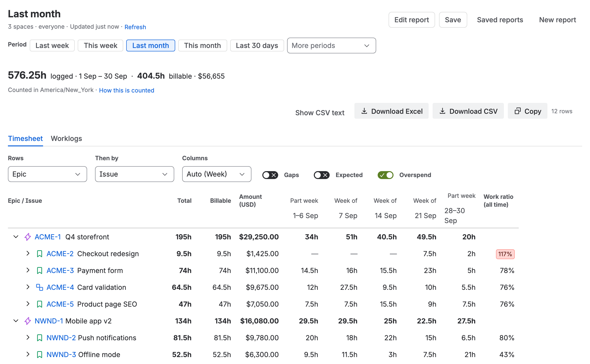Viewport: 590px width, 364px height.
Task: Expand the ACME-4 Card validation row
Action: pos(28,287)
